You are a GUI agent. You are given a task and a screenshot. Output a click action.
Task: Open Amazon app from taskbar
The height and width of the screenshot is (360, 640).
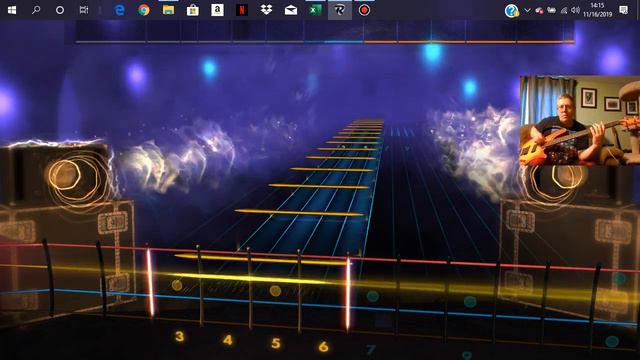217,10
